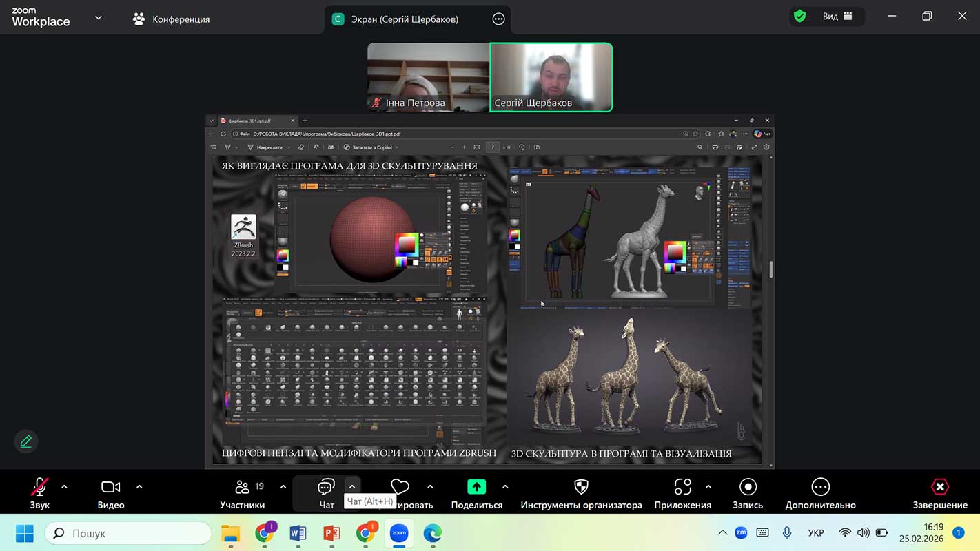Expand video options arrow next to Видео
The height and width of the screenshot is (551, 980).
(139, 487)
